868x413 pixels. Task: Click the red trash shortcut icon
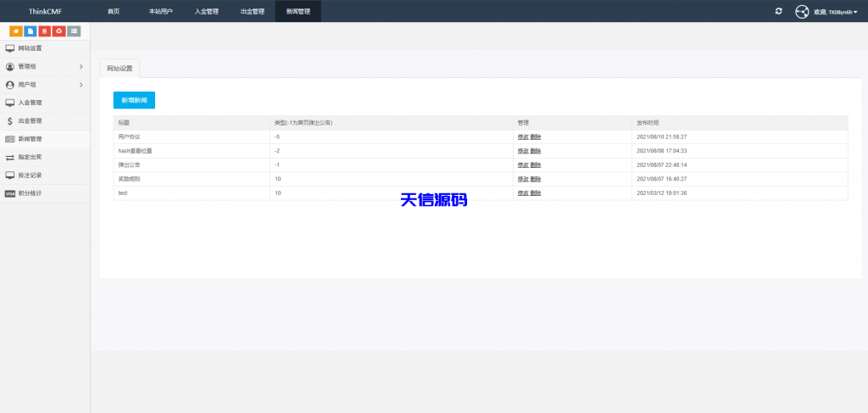(x=44, y=31)
